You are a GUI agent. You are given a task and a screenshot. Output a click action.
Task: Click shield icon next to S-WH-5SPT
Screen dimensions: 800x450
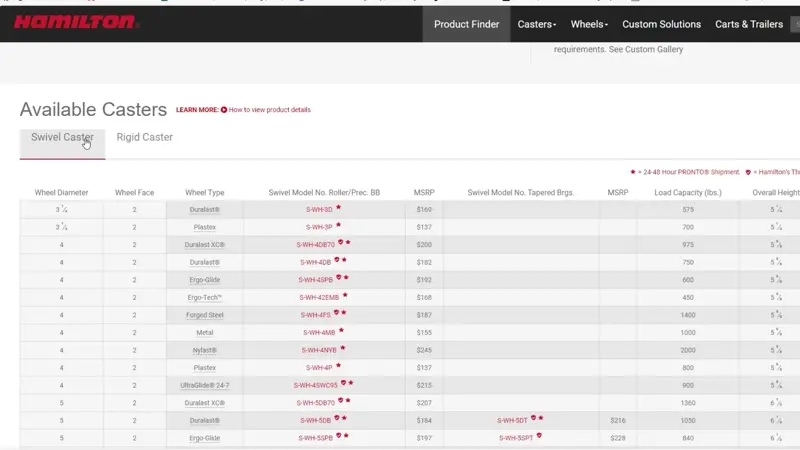(539, 436)
